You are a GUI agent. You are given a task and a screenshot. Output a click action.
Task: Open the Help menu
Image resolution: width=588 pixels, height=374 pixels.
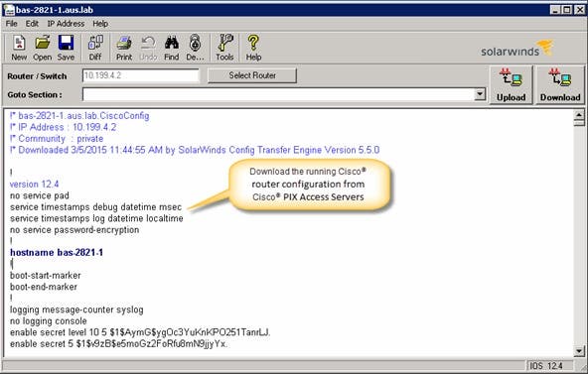coord(100,24)
